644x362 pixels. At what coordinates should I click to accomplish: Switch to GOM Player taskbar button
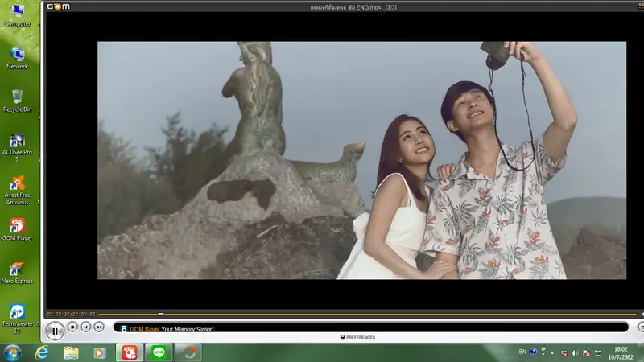(x=130, y=352)
